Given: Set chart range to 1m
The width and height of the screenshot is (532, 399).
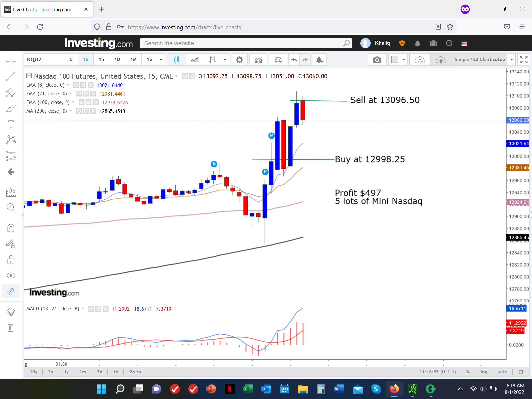Looking at the screenshot, I should (83, 372).
